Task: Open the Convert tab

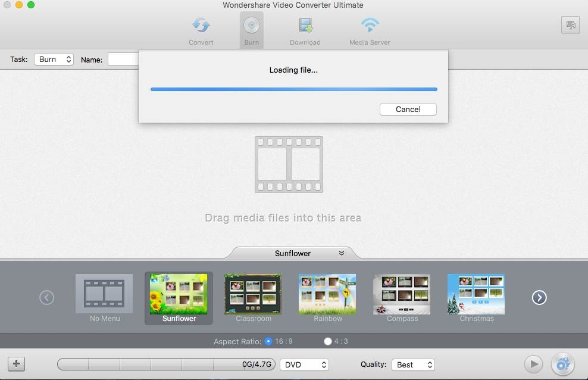Action: coord(201,32)
